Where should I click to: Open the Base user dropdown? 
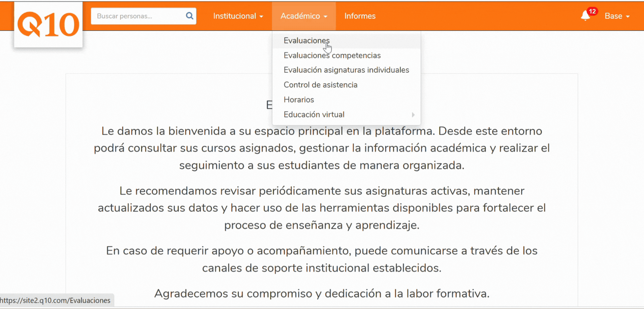click(617, 16)
